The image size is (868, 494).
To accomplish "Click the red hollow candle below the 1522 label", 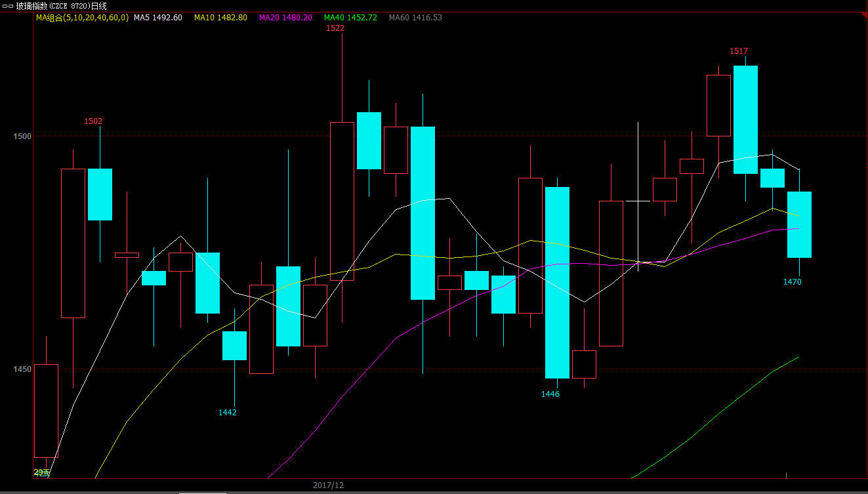I will click(342, 201).
